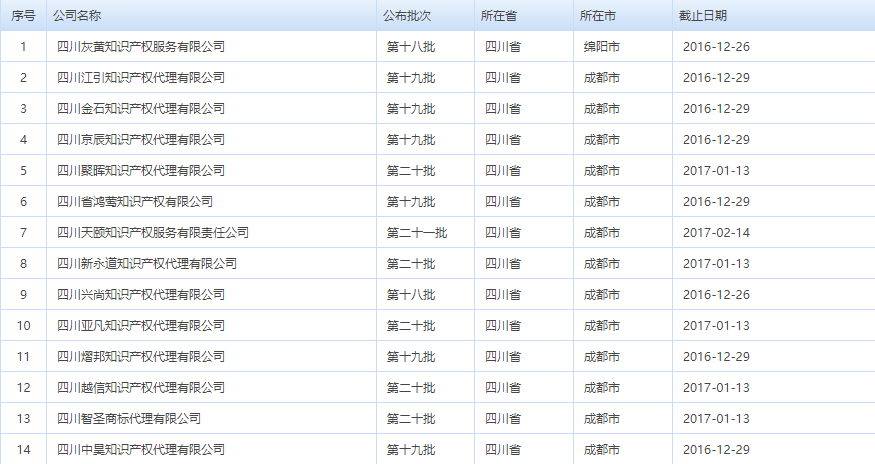Click date 2016-12-29 in the 四川京辰 row
Screen dimensions: 875x464
716,140
